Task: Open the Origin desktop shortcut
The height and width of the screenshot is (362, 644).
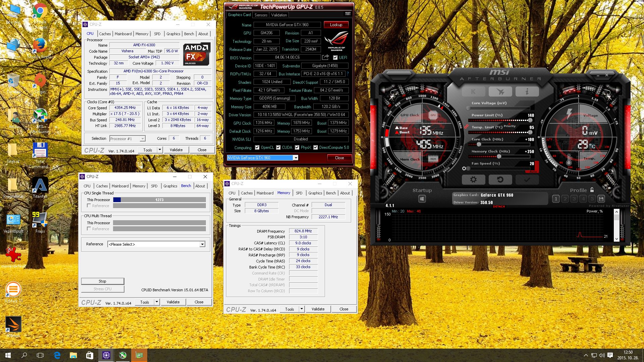Action: pos(40,83)
